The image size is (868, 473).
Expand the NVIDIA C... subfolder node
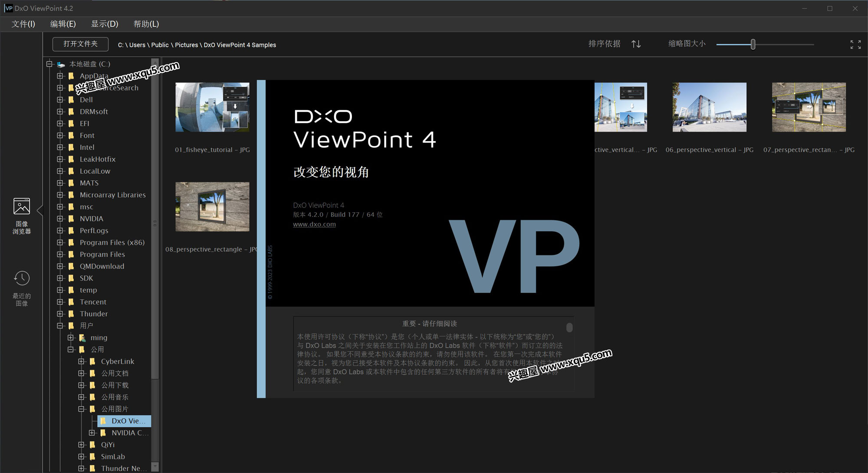pos(92,433)
